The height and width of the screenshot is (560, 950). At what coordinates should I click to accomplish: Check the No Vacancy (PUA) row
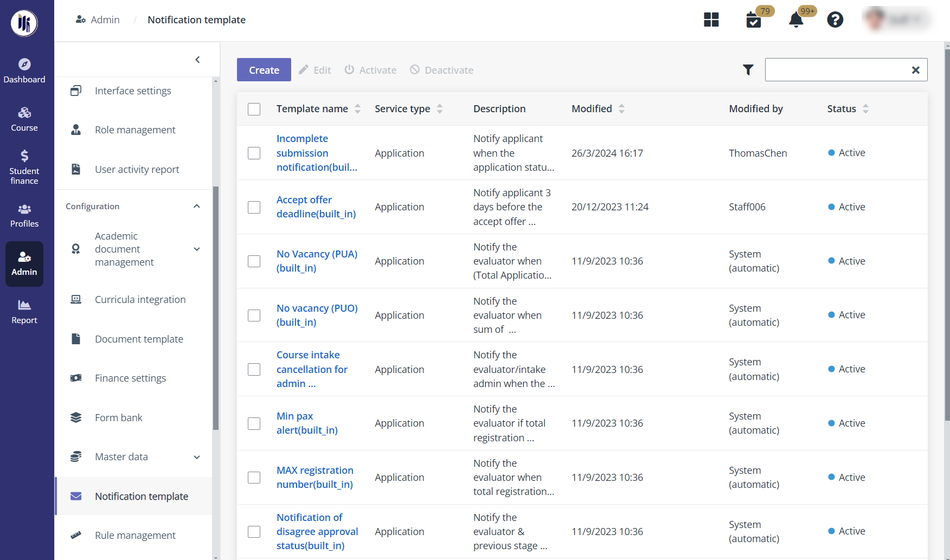(x=254, y=261)
